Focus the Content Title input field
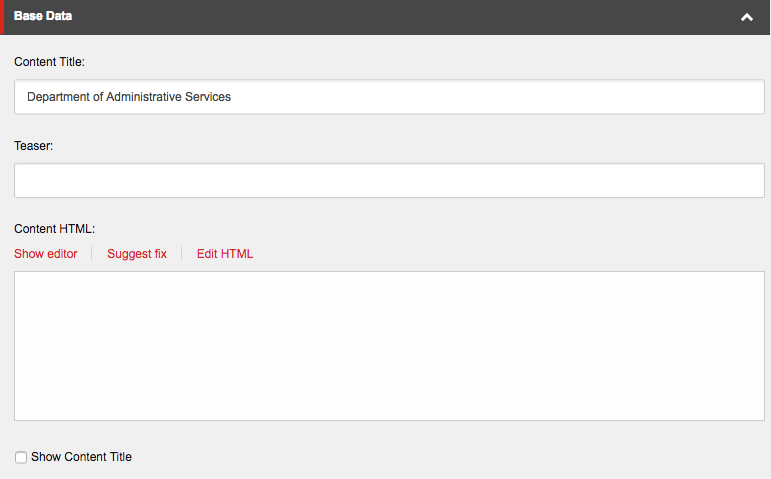Image resolution: width=771 pixels, height=479 pixels. click(x=500, y=97)
